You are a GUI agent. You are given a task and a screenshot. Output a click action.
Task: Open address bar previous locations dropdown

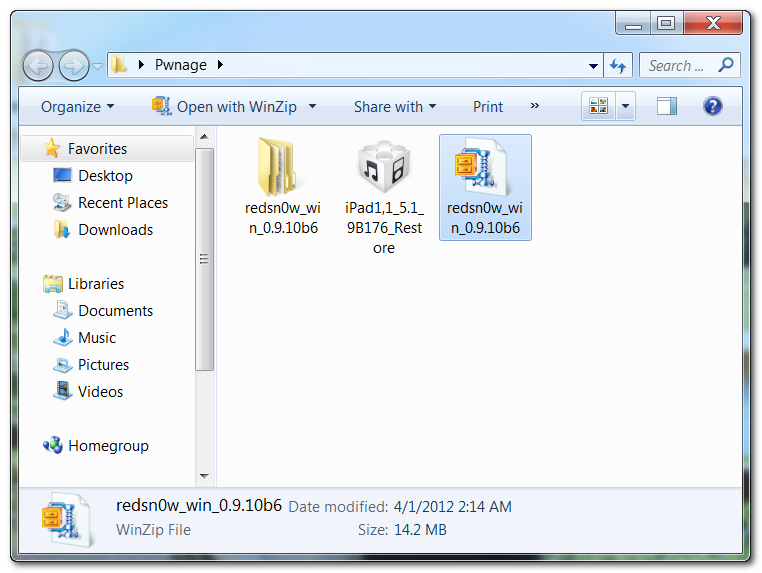(593, 66)
